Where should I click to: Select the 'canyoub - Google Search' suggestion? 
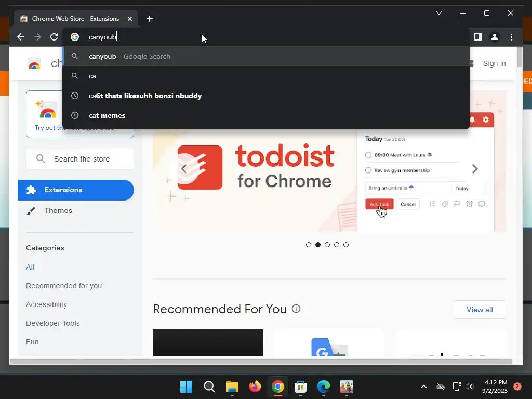tap(266, 56)
